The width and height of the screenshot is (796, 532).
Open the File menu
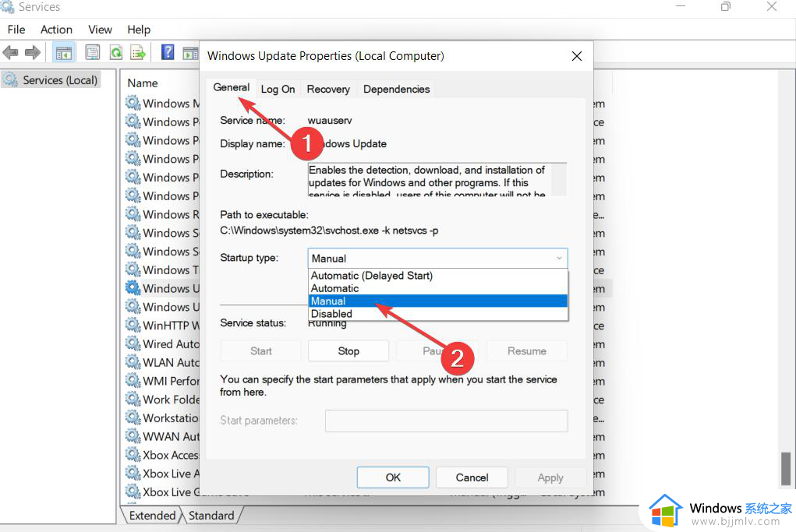[x=16, y=30]
